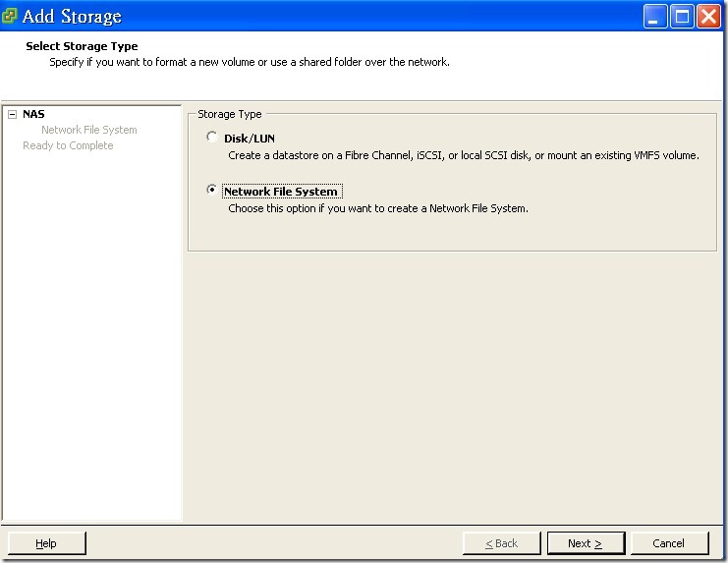Viewport: 728px width, 563px height.
Task: Proceed with the Next button
Action: click(x=586, y=543)
